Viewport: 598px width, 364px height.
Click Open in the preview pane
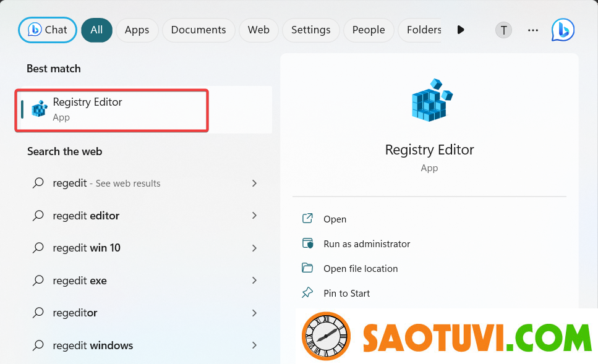click(x=335, y=219)
